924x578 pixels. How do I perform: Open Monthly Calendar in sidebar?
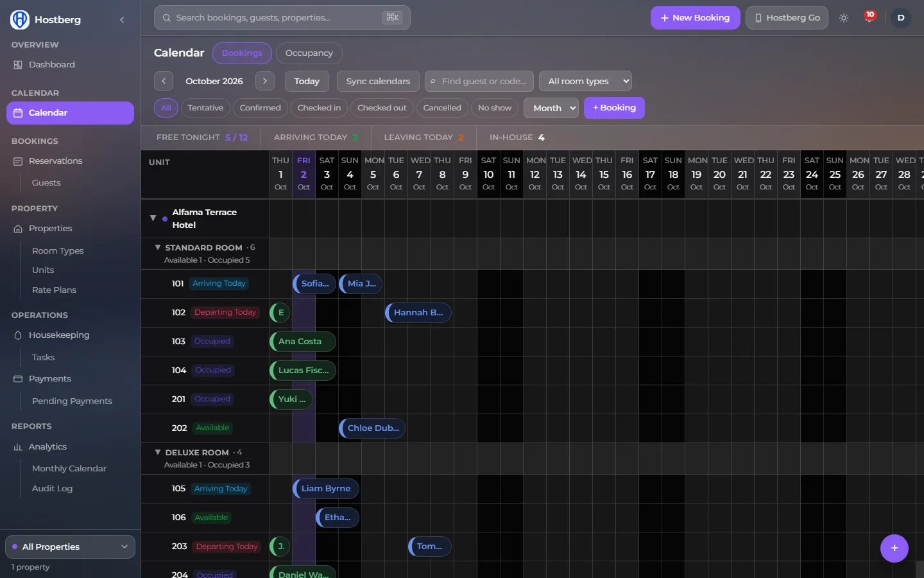click(69, 469)
